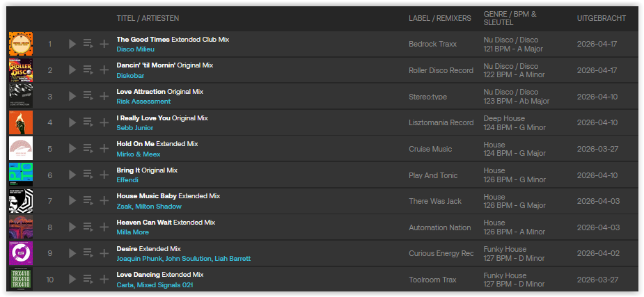The width and height of the screenshot is (644, 297).
Task: Open artist Disco Milieu page
Action: coord(135,49)
